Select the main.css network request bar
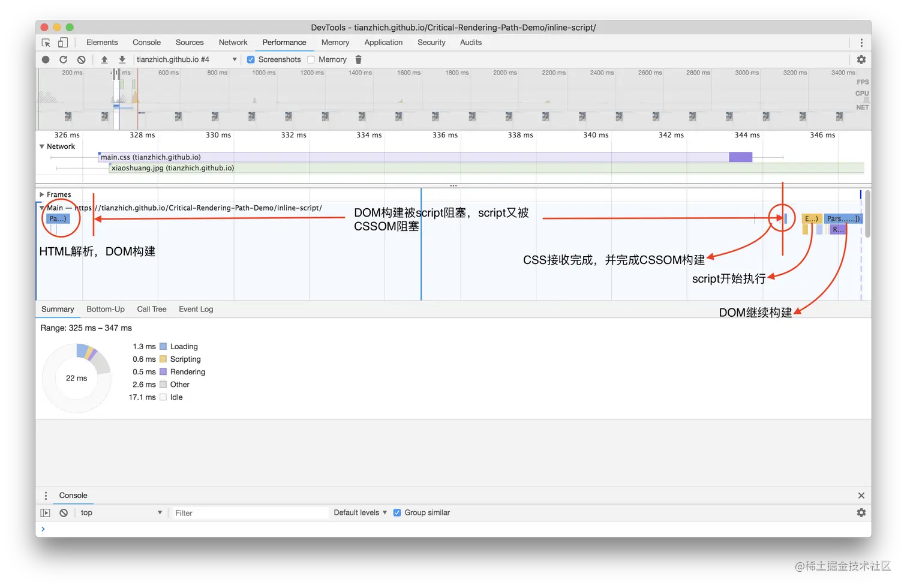 (x=425, y=157)
